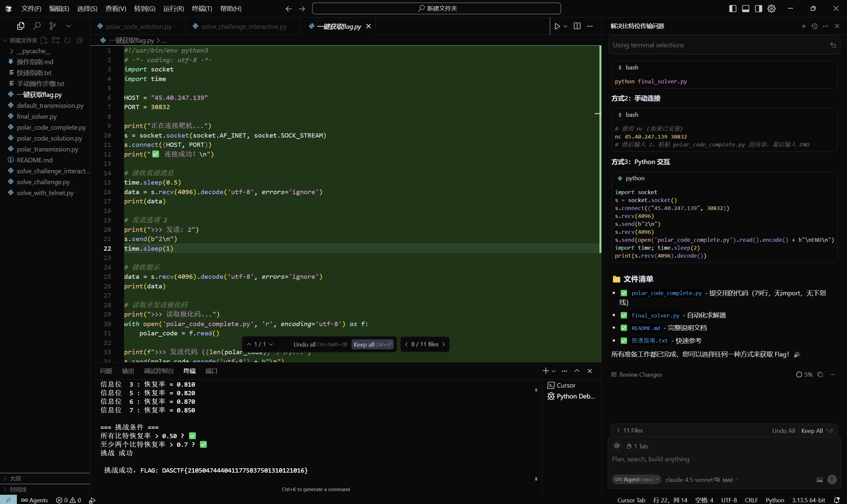847x504 pixels.
Task: Toggle the bottom panel layout
Action: point(745,9)
